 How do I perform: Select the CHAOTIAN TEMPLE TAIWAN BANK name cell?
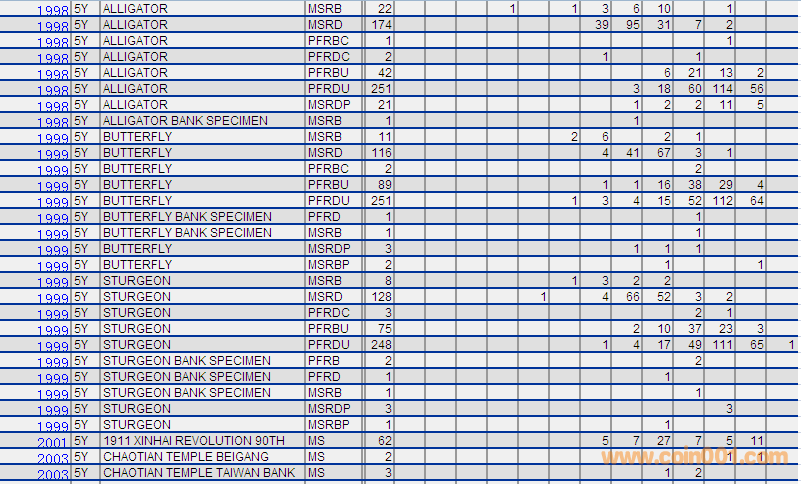pyautogui.click(x=199, y=472)
